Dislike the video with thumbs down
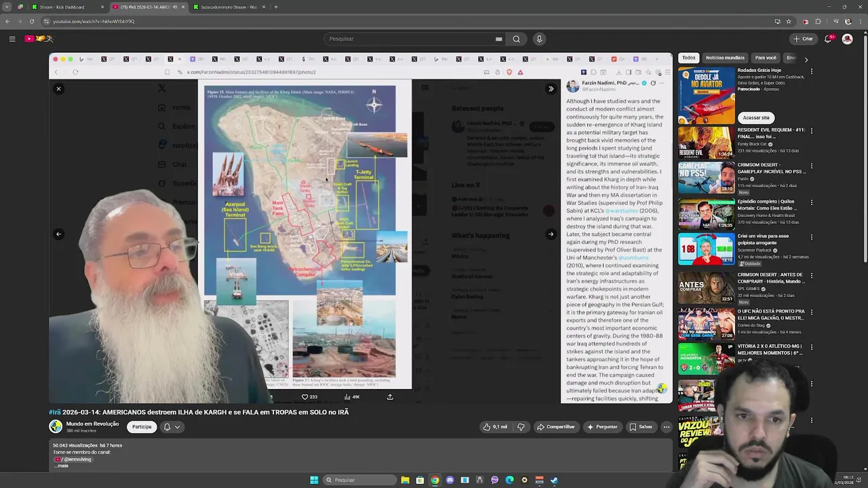Image resolution: width=868 pixels, height=488 pixels. 521,427
